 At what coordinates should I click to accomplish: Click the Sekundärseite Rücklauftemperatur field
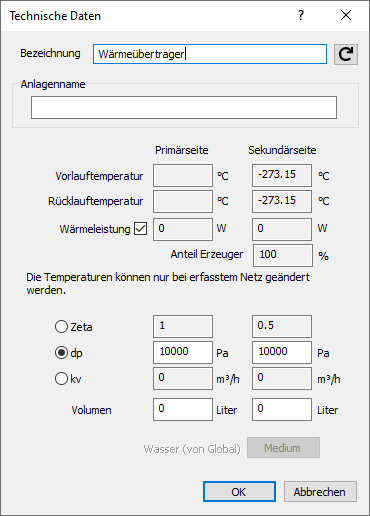coord(282,201)
